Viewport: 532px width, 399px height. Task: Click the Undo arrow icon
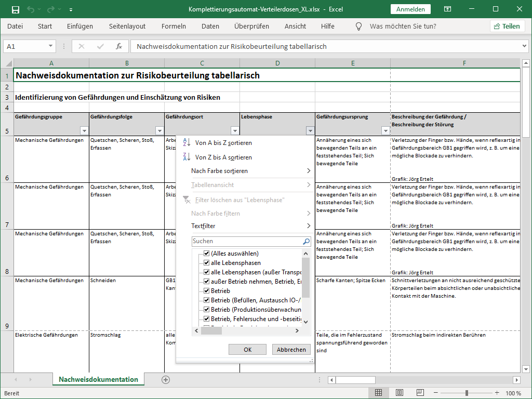tap(31, 9)
